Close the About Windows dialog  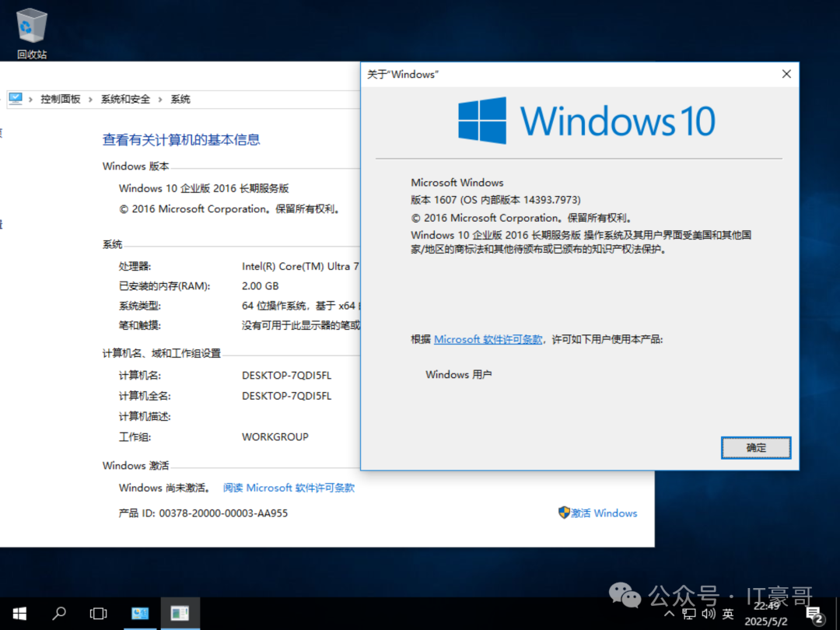click(786, 74)
